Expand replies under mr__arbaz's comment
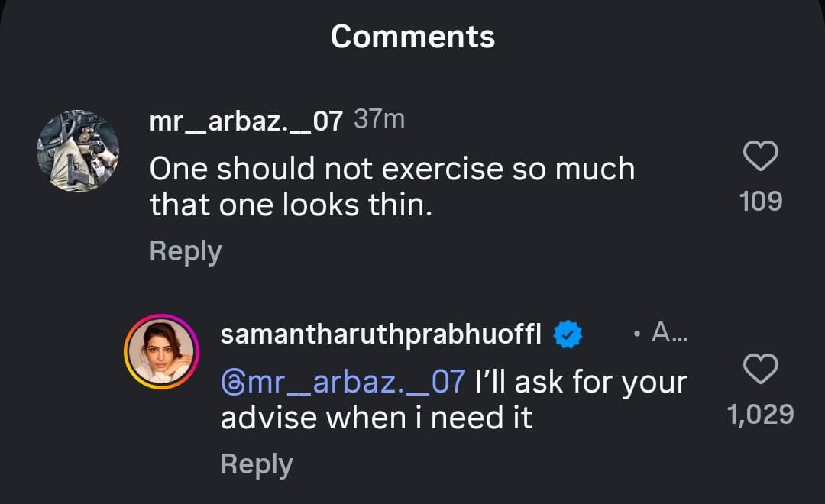The width and height of the screenshot is (825, 504). click(x=185, y=250)
